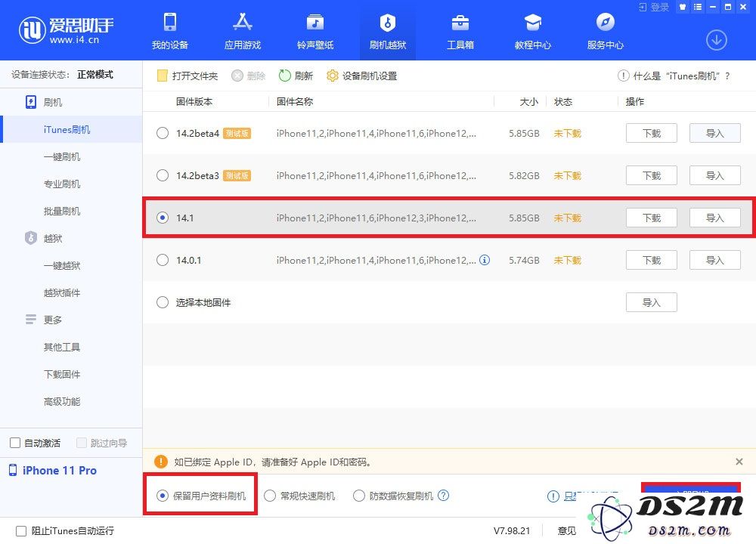Click 固件名称 column header
This screenshot has width=756, height=544.
click(295, 102)
